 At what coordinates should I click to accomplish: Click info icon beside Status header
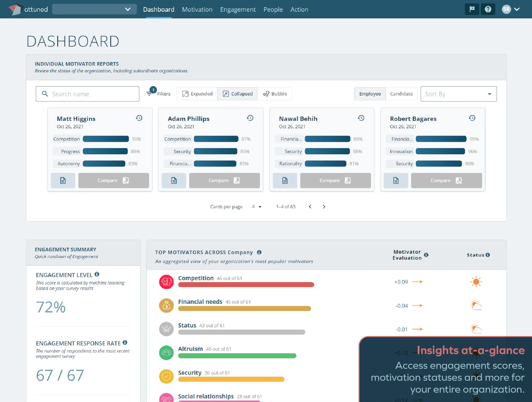(488, 255)
